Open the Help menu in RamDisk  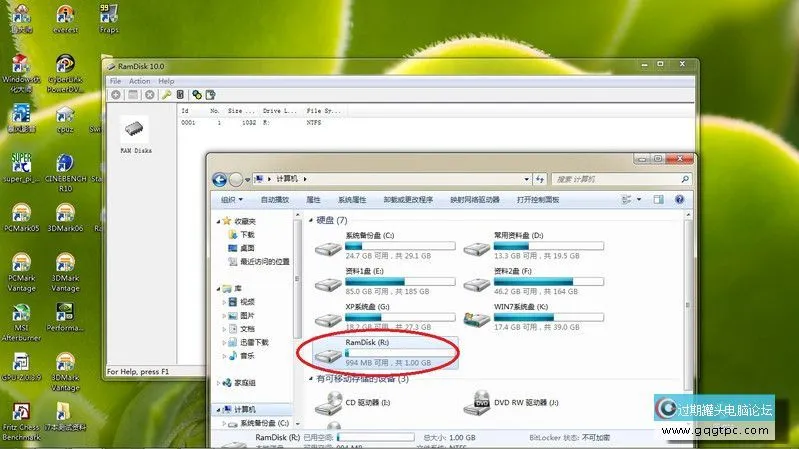[166, 81]
